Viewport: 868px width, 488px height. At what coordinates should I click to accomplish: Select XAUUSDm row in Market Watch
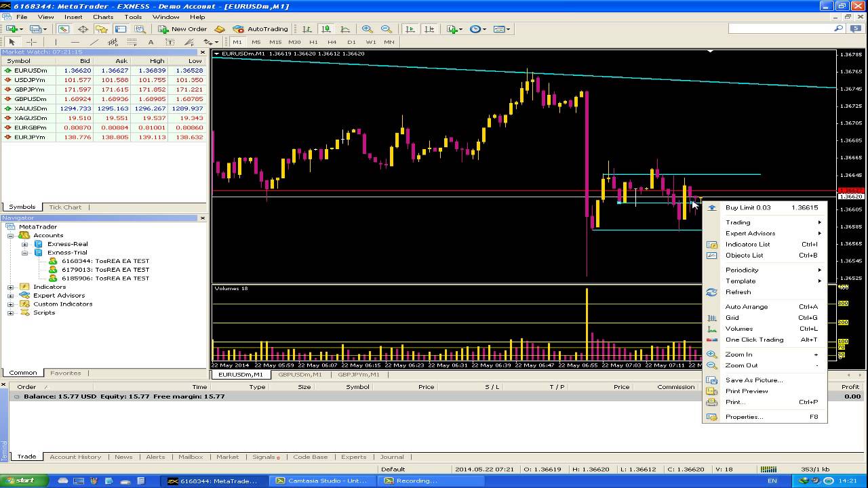104,108
